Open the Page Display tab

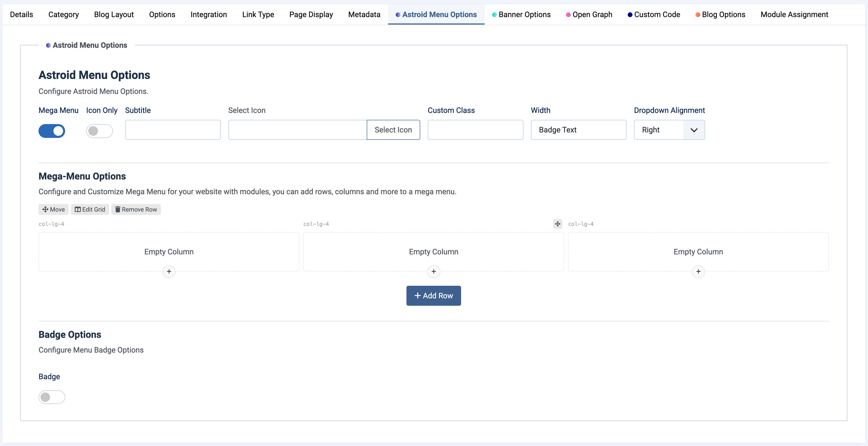click(x=311, y=15)
